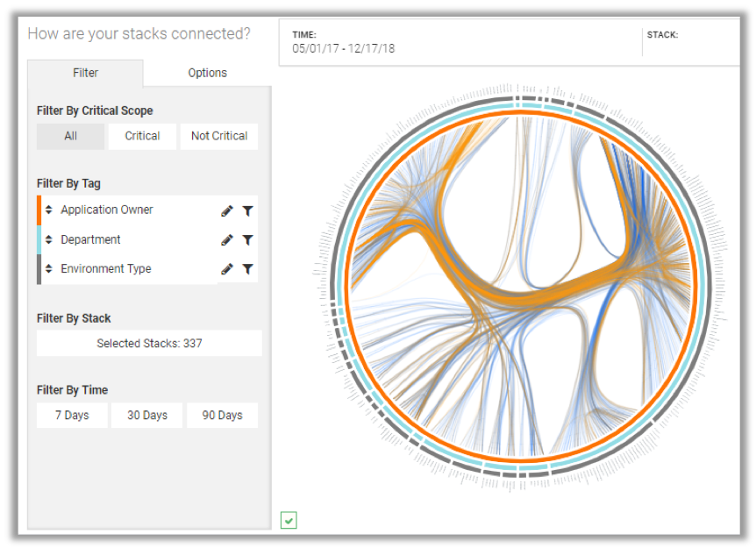Click the orange Application Owner color bar
Viewport: 756px width, 548px height.
(x=39, y=210)
